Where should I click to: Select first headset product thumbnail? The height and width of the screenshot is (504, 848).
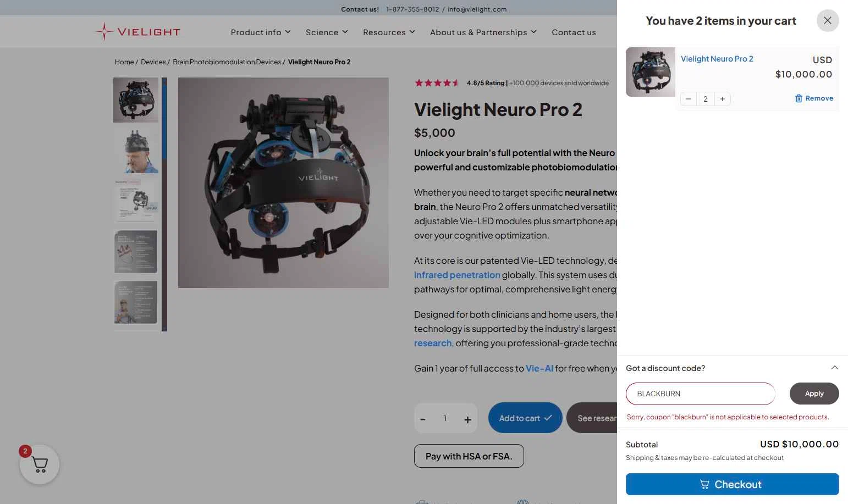(x=136, y=100)
